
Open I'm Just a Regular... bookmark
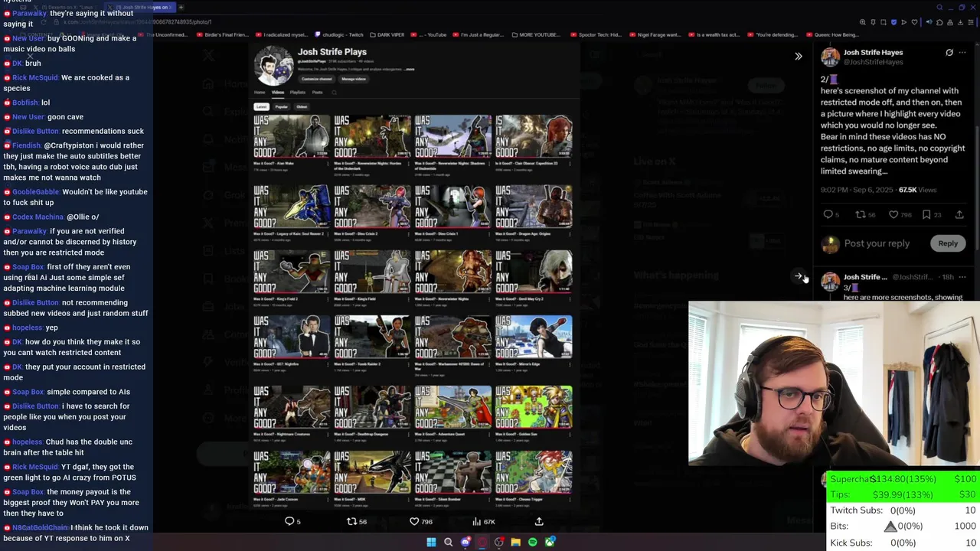pyautogui.click(x=477, y=34)
